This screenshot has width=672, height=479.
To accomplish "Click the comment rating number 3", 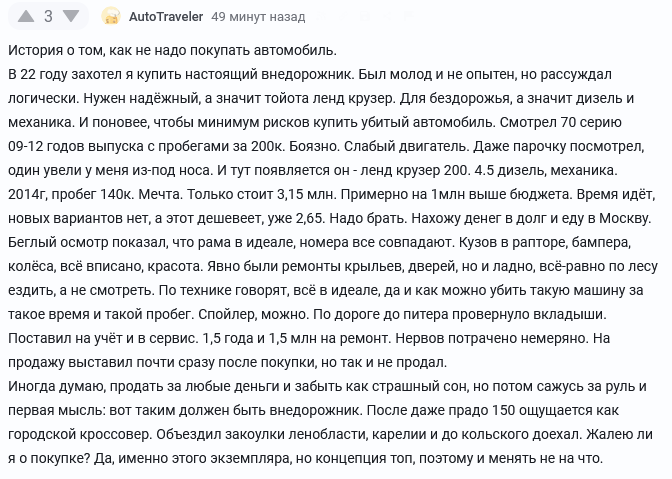I will coord(47,16).
